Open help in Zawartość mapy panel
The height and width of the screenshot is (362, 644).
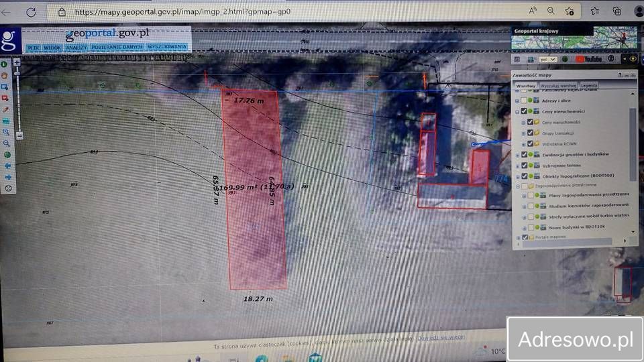620,74
